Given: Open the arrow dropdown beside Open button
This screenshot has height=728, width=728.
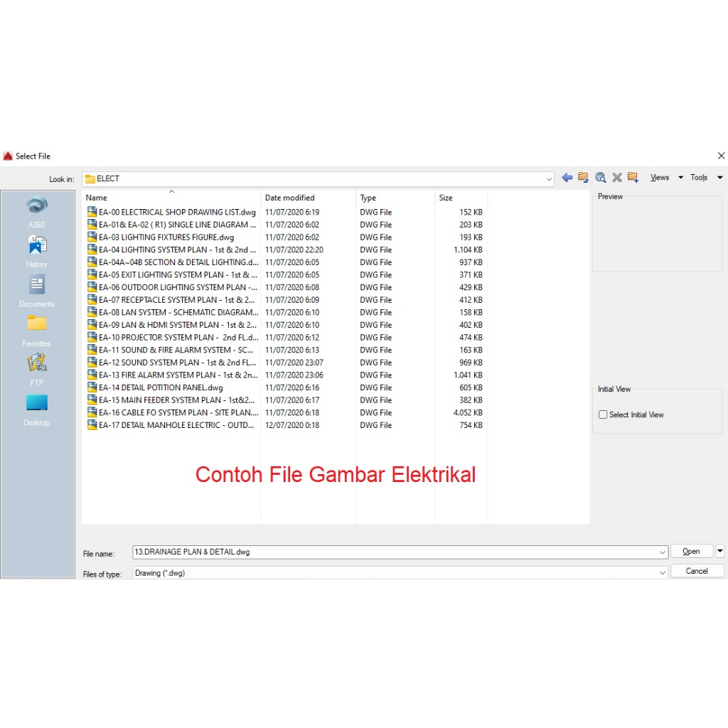Looking at the screenshot, I should [x=719, y=551].
